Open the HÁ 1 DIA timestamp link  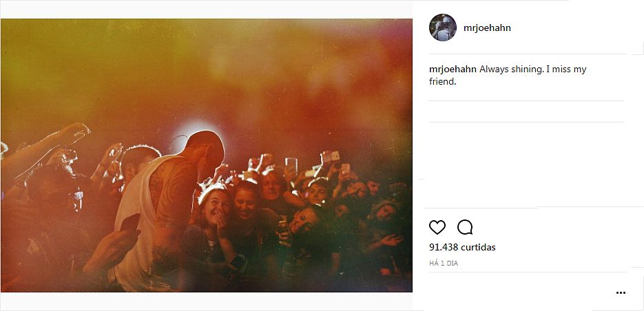(x=444, y=264)
